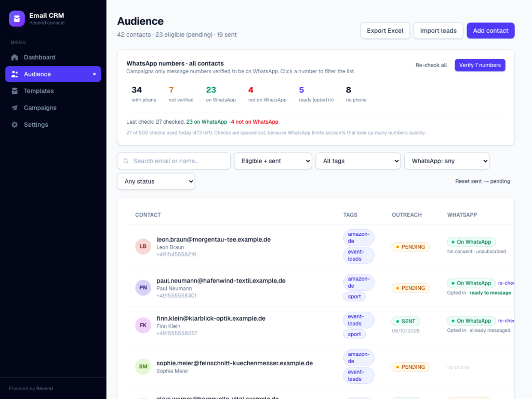Click the search magnifier icon
The height and width of the screenshot is (399, 532).
pyautogui.click(x=126, y=161)
